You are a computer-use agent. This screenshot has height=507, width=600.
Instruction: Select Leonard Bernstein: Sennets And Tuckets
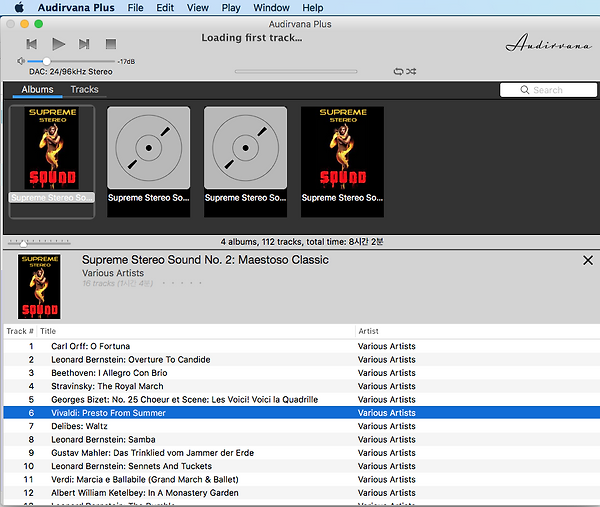pos(302,466)
